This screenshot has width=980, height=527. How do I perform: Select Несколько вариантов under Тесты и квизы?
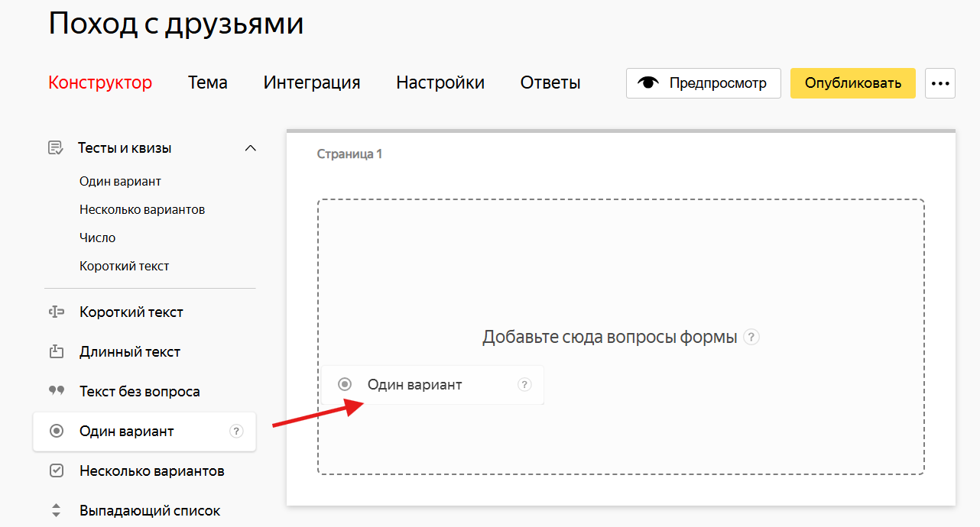tap(142, 209)
